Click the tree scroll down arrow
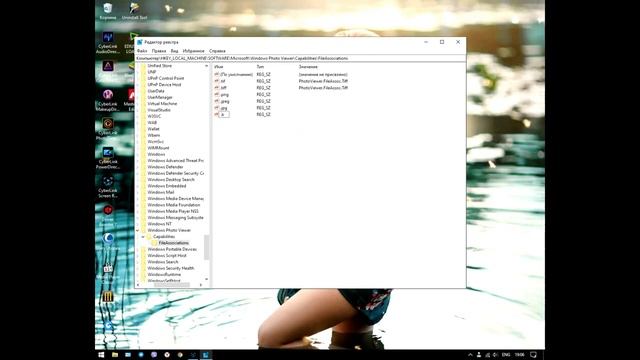Viewport: 640px width, 360px height. click(x=207, y=280)
